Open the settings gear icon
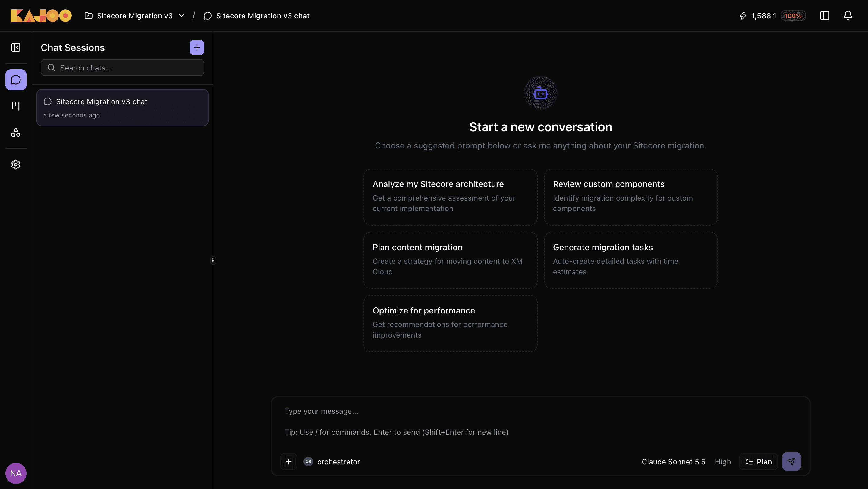868x489 pixels. click(x=16, y=165)
